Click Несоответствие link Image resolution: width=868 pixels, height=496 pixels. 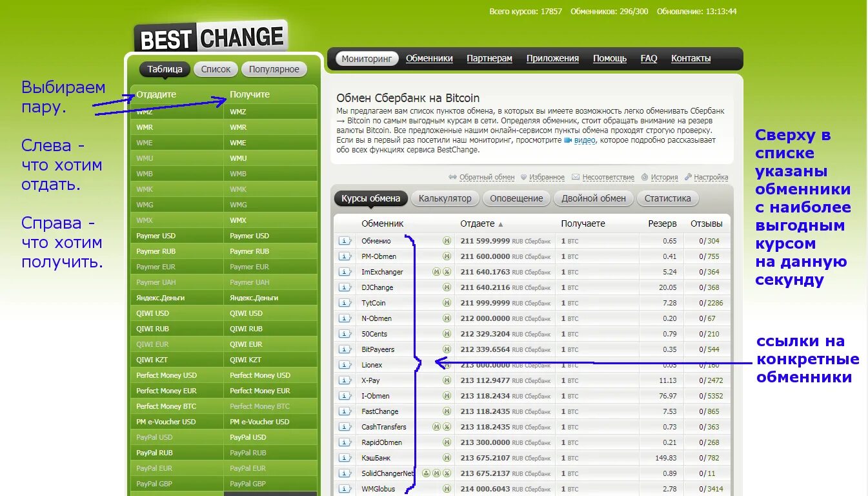pos(608,177)
